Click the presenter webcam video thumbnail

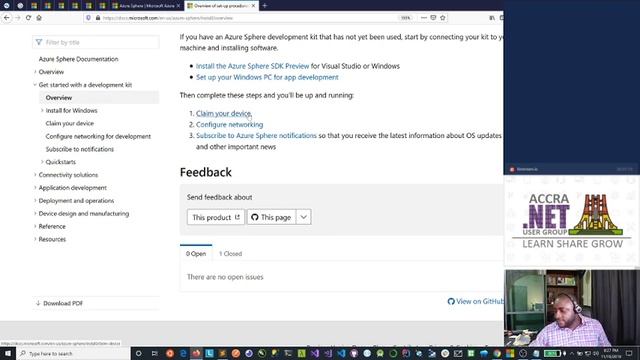coord(572,308)
